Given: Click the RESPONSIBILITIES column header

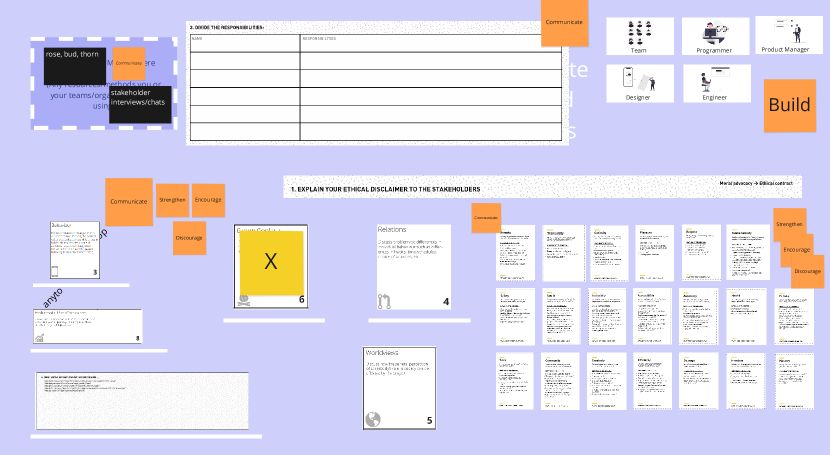Looking at the screenshot, I should (319, 38).
